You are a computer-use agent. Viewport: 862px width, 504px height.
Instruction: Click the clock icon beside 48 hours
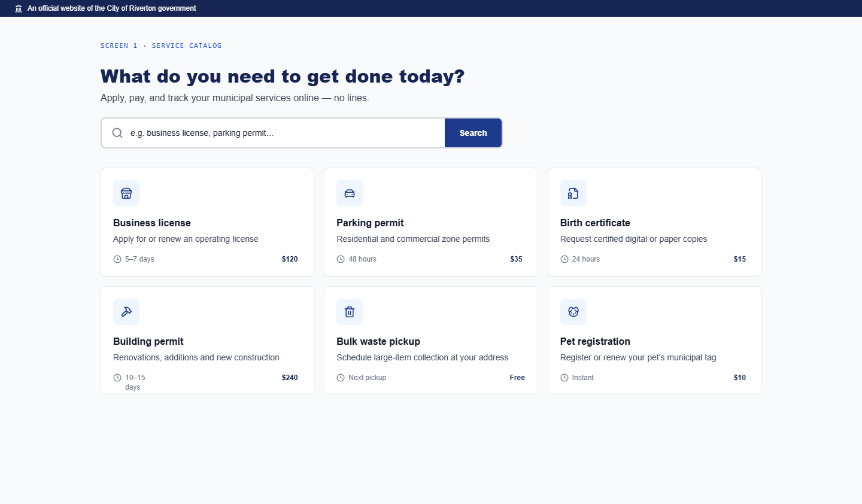tap(341, 259)
